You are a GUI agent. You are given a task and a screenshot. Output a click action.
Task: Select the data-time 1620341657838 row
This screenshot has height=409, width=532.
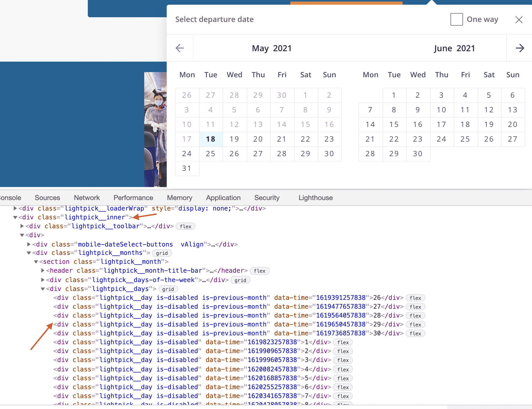click(192, 396)
